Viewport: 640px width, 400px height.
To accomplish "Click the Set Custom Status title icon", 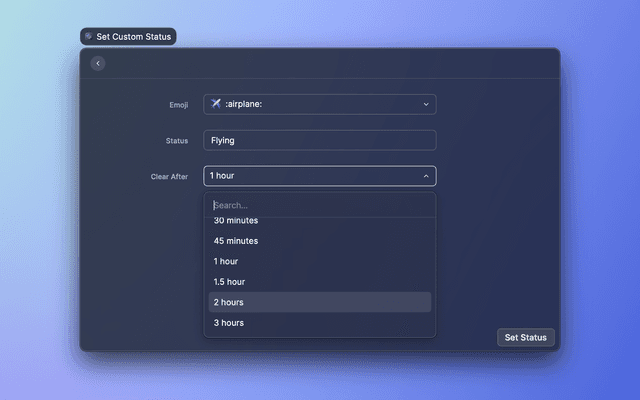I will tap(89, 36).
